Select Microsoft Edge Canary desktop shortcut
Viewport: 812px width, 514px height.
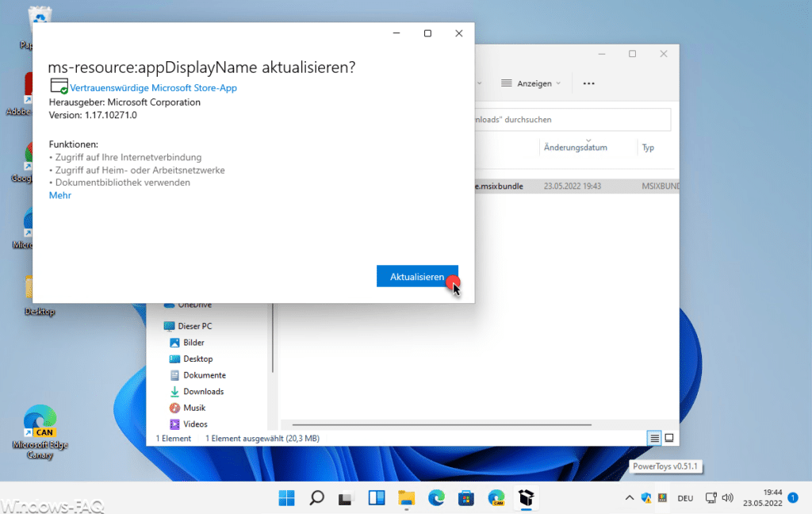tap(40, 432)
